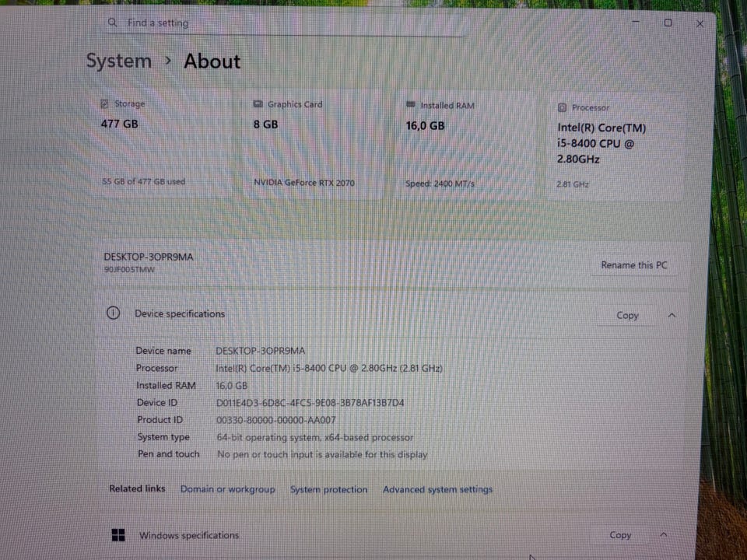Click the Graphics Card icon
This screenshot has height=560, width=747.
point(258,103)
